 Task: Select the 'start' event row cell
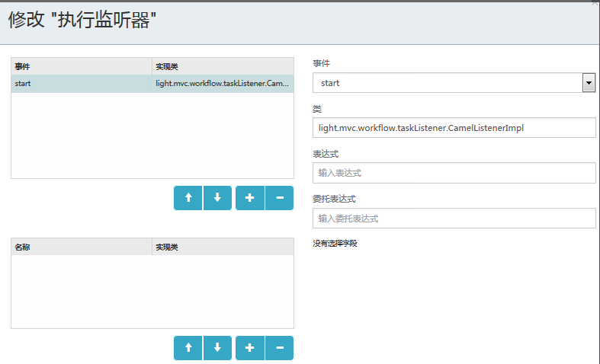pyautogui.click(x=82, y=83)
